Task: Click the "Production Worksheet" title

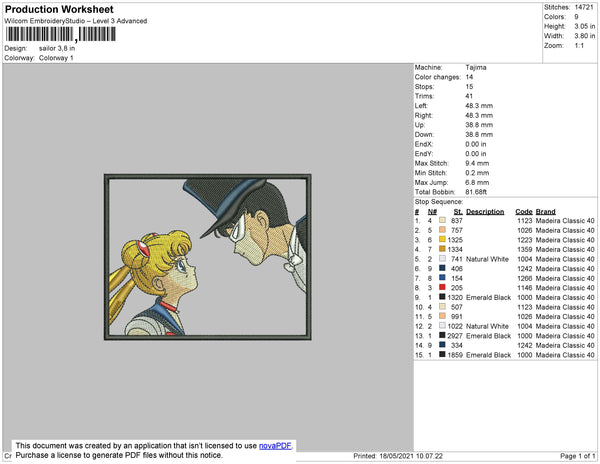Action: point(59,9)
